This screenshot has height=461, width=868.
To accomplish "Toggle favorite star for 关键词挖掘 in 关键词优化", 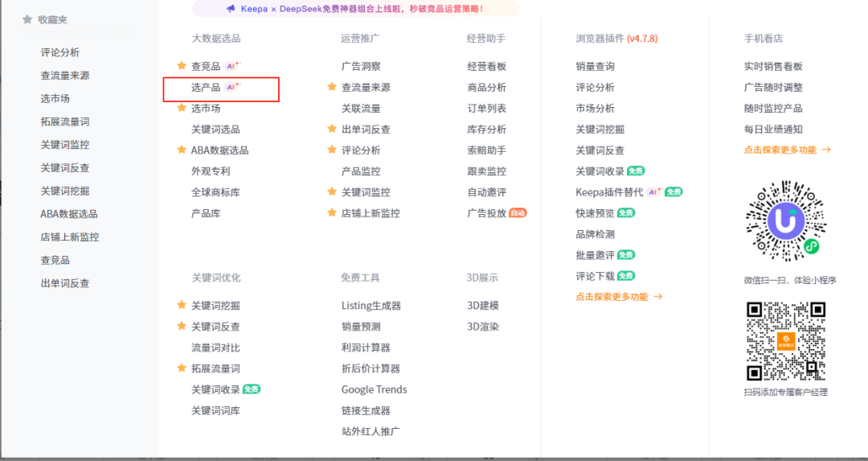I will point(182,305).
